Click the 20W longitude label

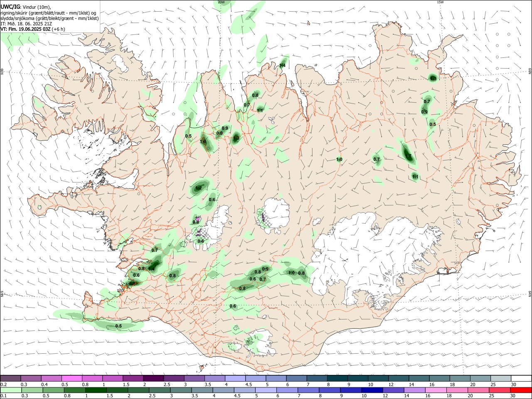221,2
